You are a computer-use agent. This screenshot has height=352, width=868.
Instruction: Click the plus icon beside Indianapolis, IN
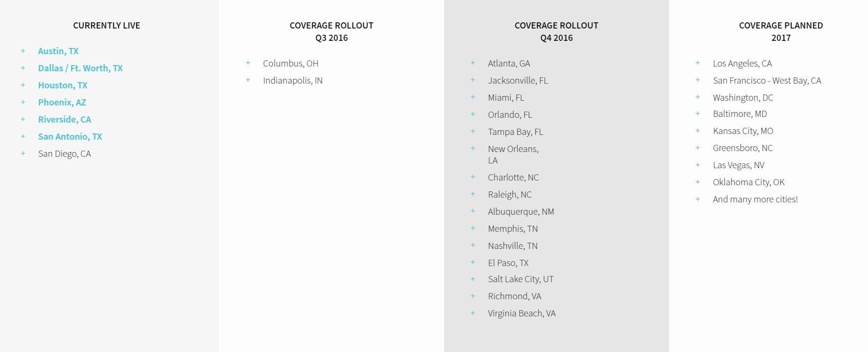[248, 80]
